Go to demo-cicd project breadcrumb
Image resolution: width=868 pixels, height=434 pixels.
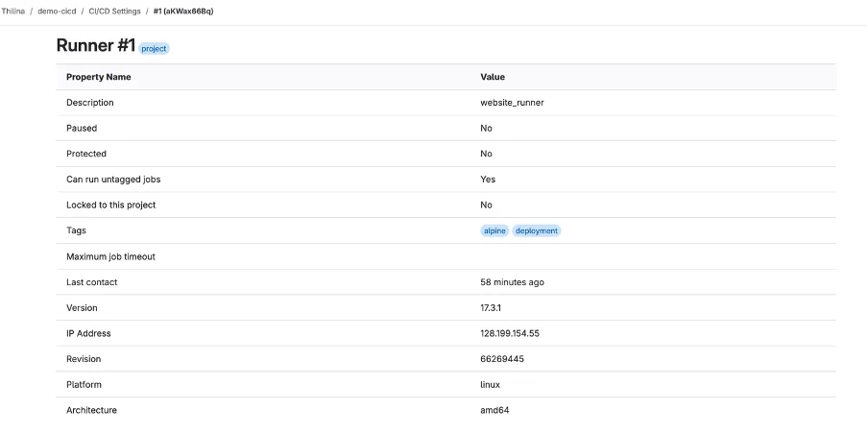coord(57,12)
